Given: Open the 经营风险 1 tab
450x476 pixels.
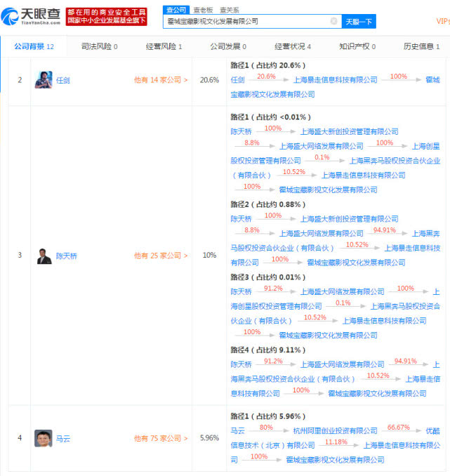Looking at the screenshot, I should pos(164,46).
